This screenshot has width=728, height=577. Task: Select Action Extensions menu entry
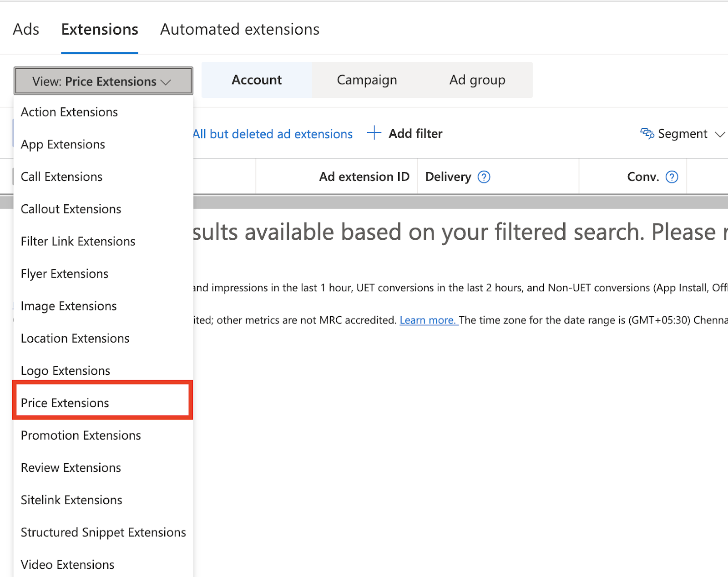coord(69,112)
